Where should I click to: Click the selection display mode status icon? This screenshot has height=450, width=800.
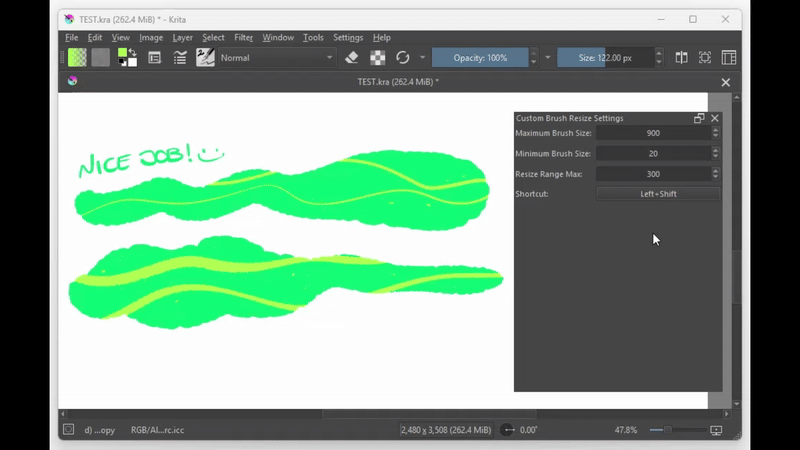(68, 430)
